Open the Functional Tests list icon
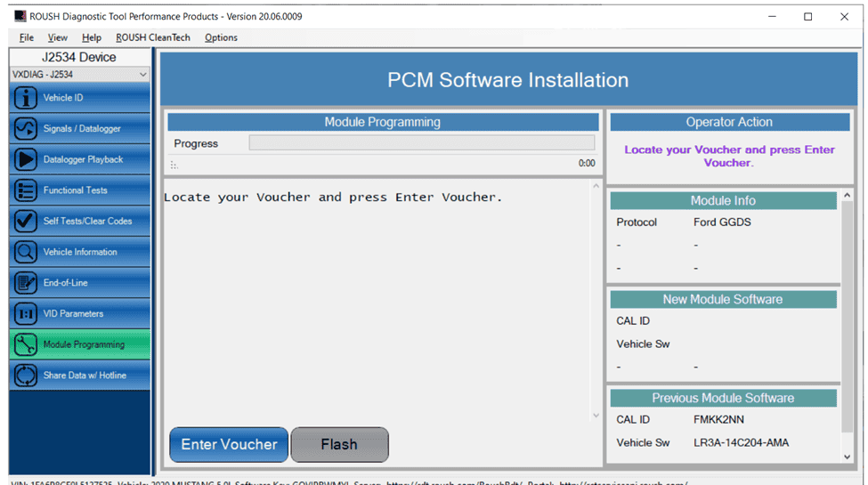Viewport: 868px width, 485px height. (26, 190)
